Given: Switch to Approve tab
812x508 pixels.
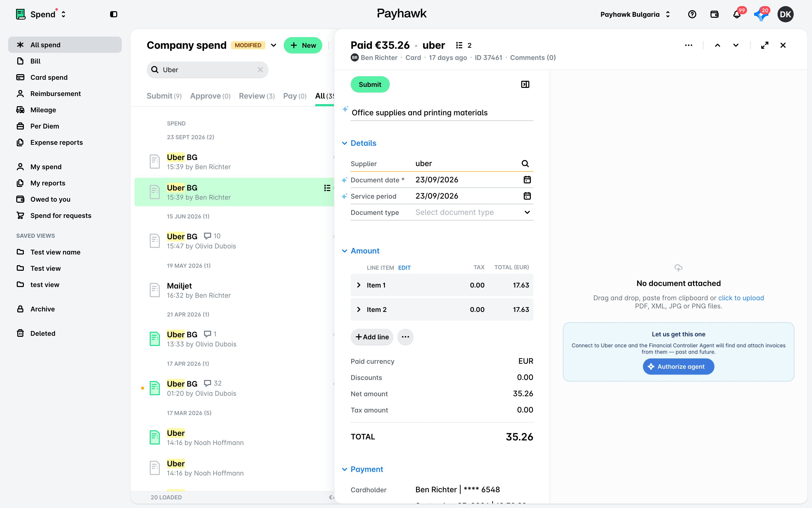Looking at the screenshot, I should coord(210,96).
